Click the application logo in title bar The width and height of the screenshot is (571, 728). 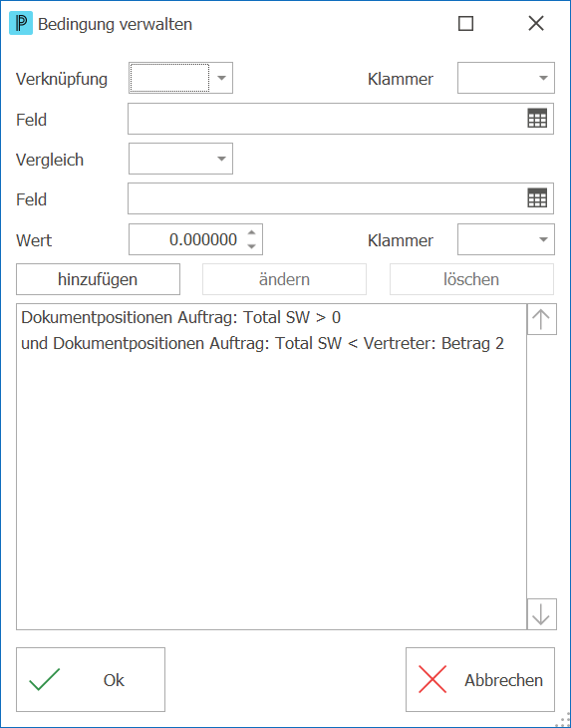click(21, 24)
